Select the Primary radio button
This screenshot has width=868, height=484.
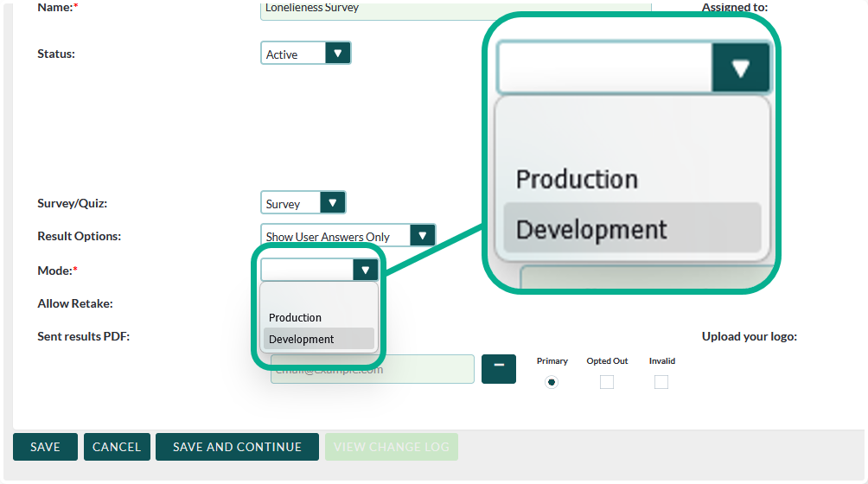tap(552, 382)
